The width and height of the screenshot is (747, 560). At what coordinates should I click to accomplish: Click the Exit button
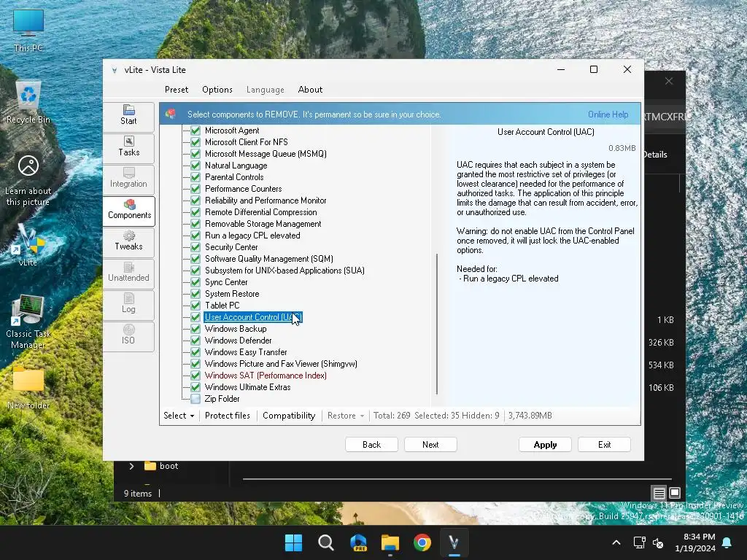604,444
